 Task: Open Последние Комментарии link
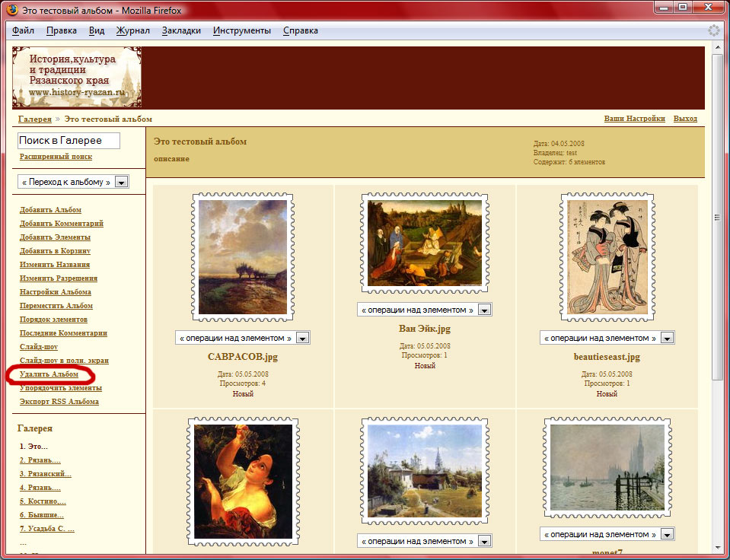tap(63, 333)
